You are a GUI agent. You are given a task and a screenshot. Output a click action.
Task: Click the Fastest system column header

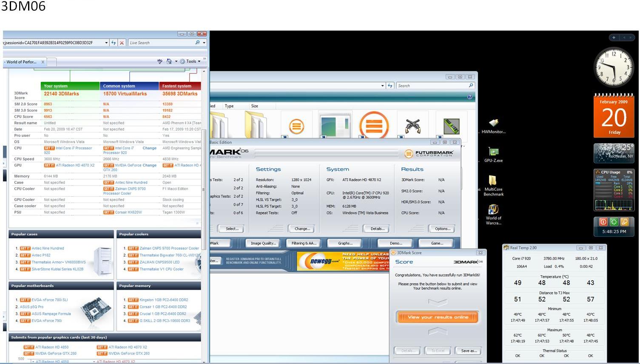pyautogui.click(x=180, y=86)
